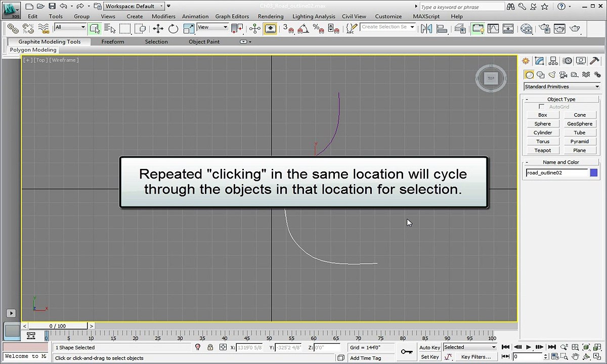This screenshot has height=364, width=607.
Task: Switch to the Object Paint ribbon tab
Action: (204, 41)
